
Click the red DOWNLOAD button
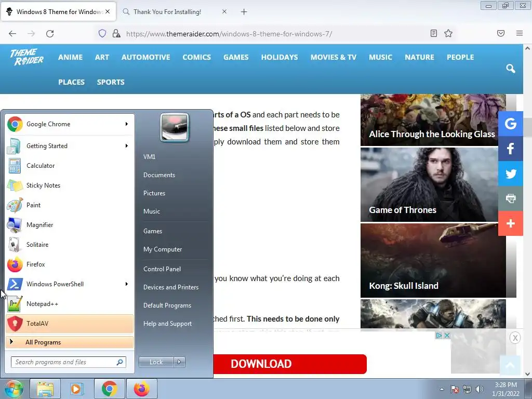click(290, 364)
